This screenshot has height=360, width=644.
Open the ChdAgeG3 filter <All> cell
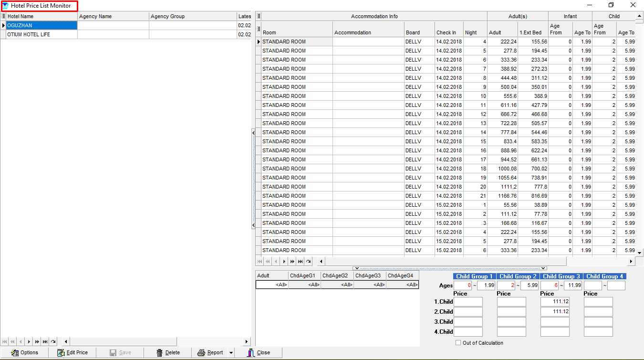pos(370,285)
